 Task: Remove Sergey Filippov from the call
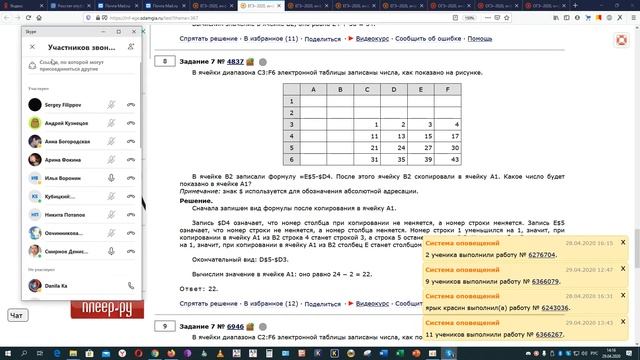131,105
